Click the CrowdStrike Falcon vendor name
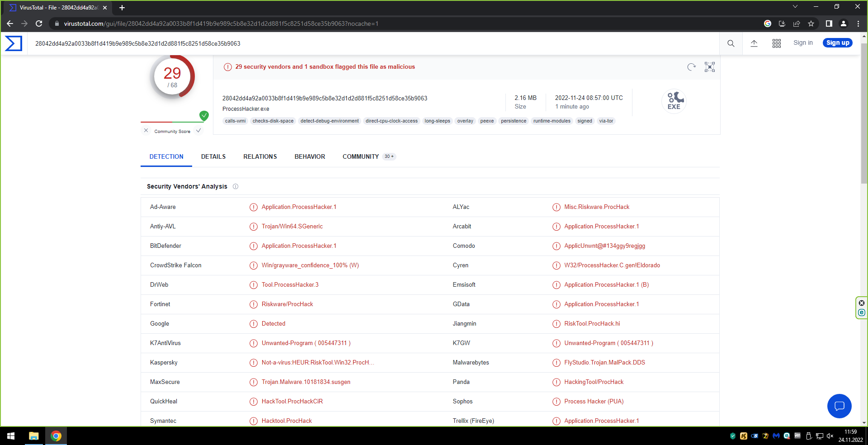Viewport: 868px width, 445px height. pyautogui.click(x=176, y=265)
